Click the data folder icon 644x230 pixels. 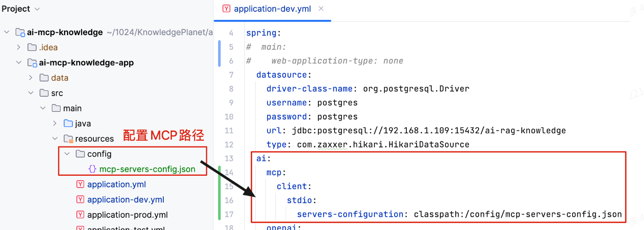(44, 78)
